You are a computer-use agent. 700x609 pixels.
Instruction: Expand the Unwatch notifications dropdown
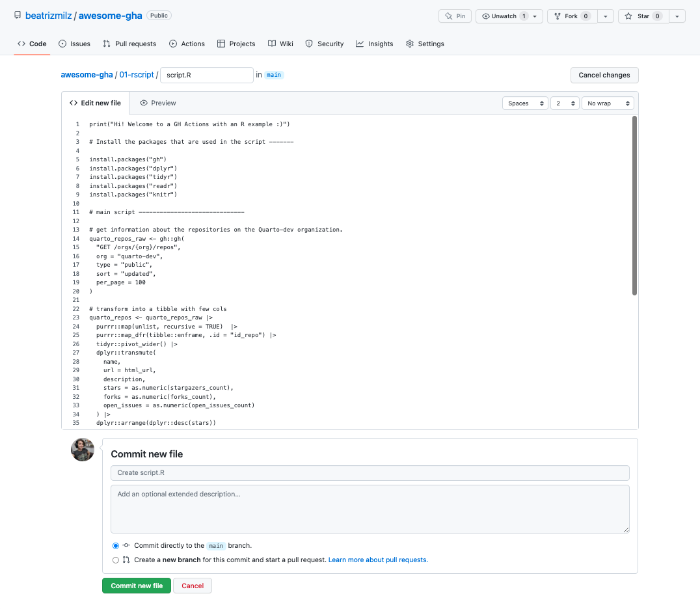pos(535,16)
